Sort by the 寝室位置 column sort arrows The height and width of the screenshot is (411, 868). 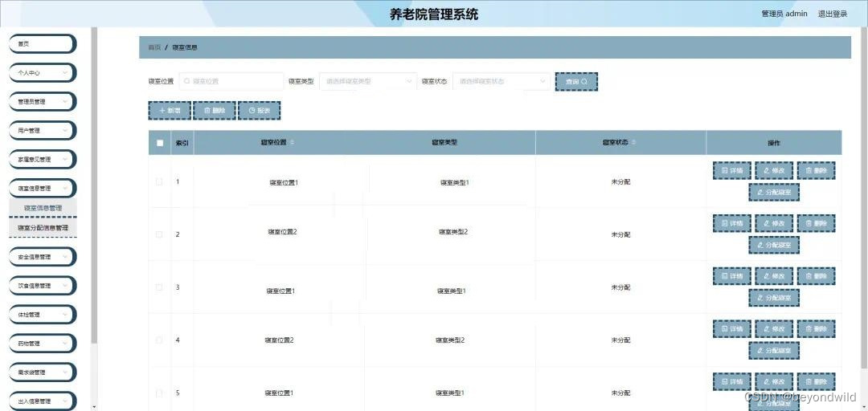click(293, 143)
